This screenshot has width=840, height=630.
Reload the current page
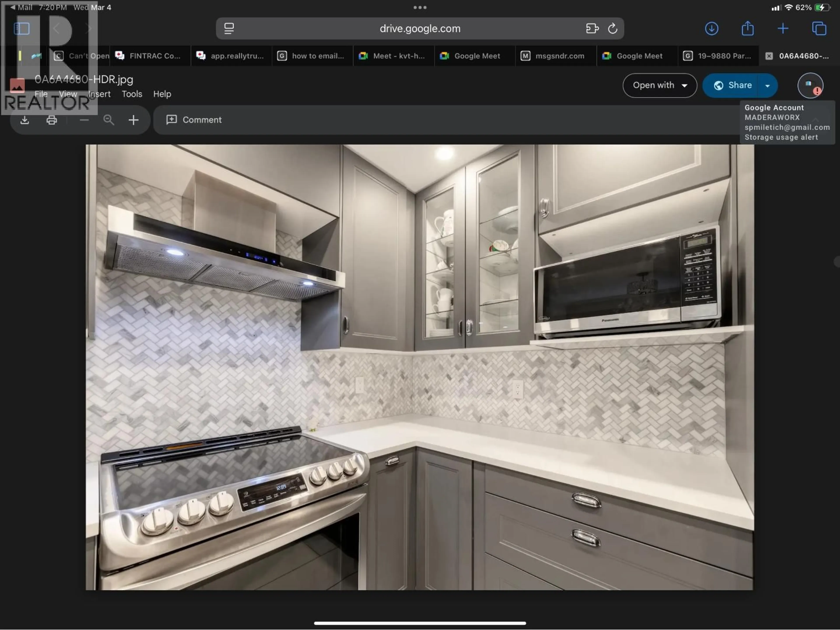point(613,28)
